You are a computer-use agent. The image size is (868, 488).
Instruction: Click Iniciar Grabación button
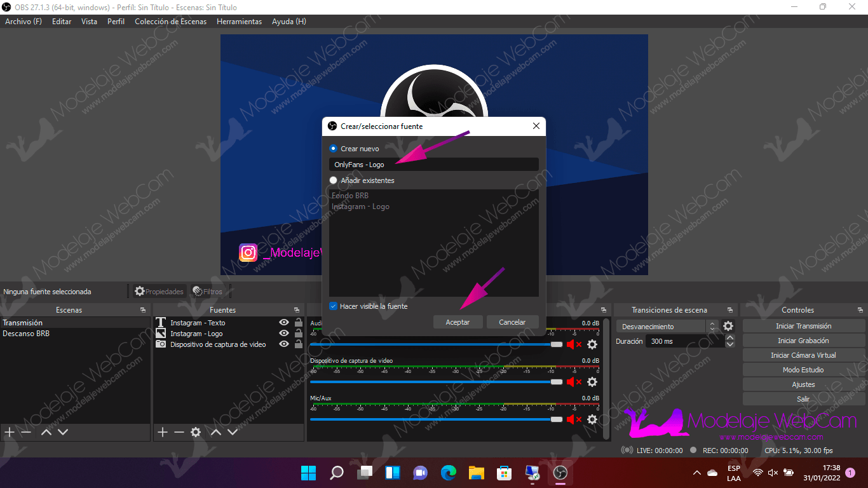pos(803,341)
